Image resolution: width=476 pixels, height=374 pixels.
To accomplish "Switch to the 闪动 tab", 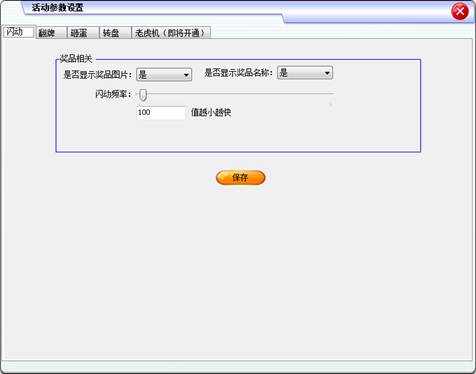I will pos(18,32).
